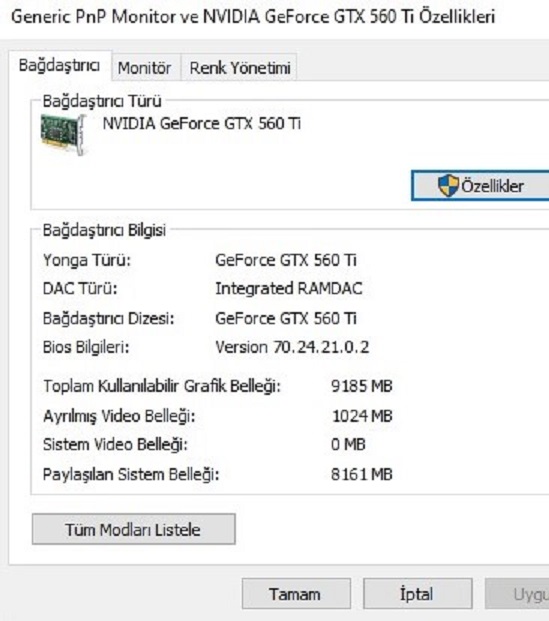Click the graphics adapter card icon
This screenshot has width=549, height=621.
(x=63, y=135)
